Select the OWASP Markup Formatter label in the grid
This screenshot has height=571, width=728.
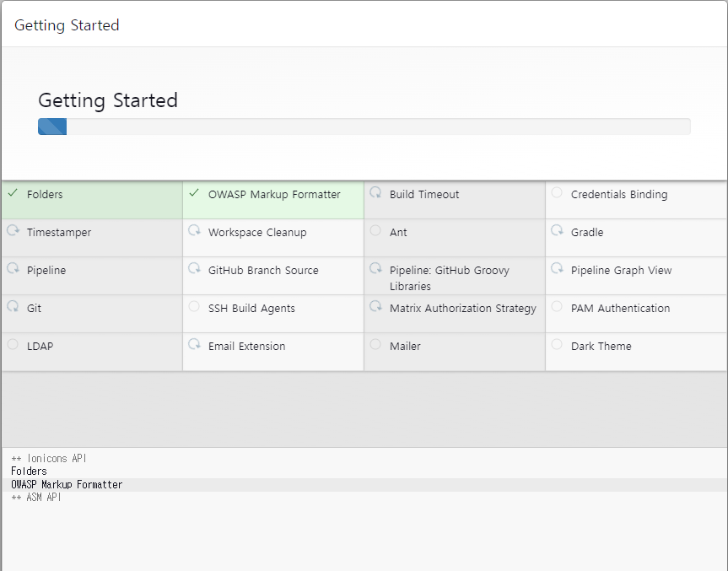pyautogui.click(x=274, y=195)
